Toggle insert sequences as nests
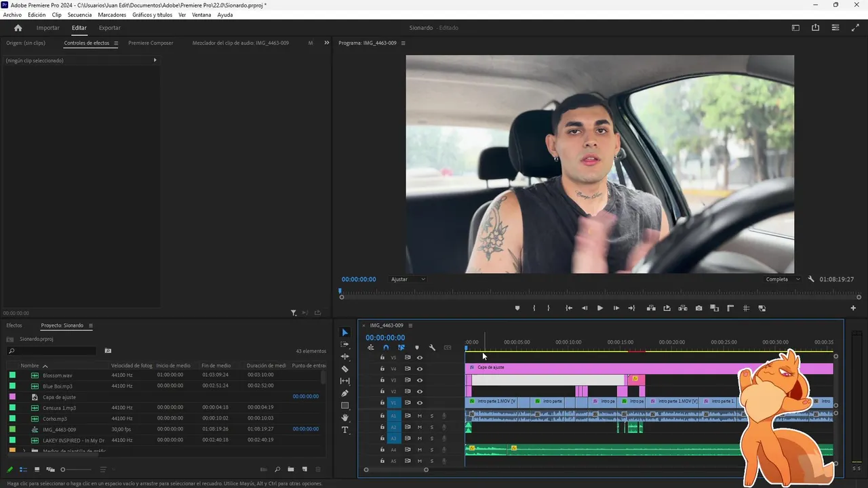This screenshot has width=868, height=488. pos(370,348)
